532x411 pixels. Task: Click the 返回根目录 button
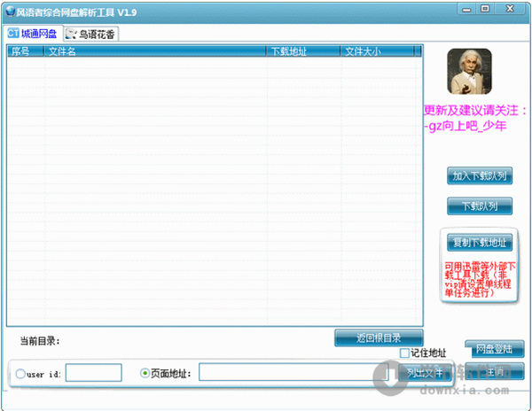(379, 337)
